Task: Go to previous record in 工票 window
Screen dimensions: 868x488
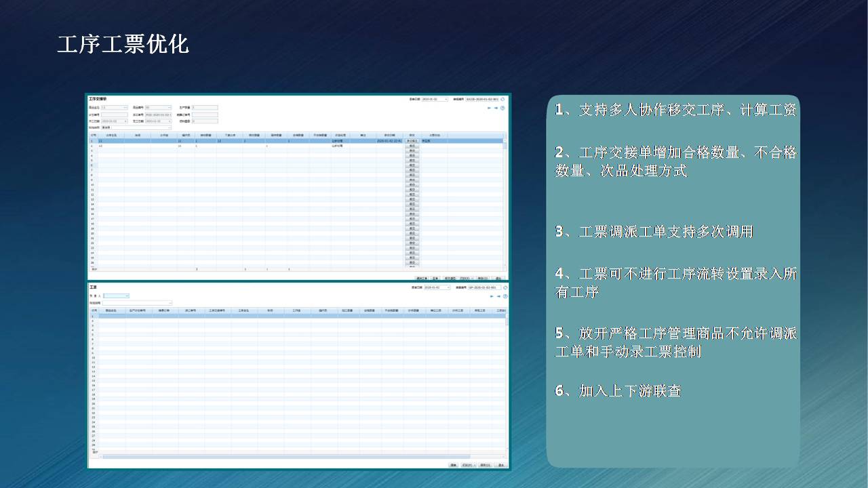Action: point(492,296)
